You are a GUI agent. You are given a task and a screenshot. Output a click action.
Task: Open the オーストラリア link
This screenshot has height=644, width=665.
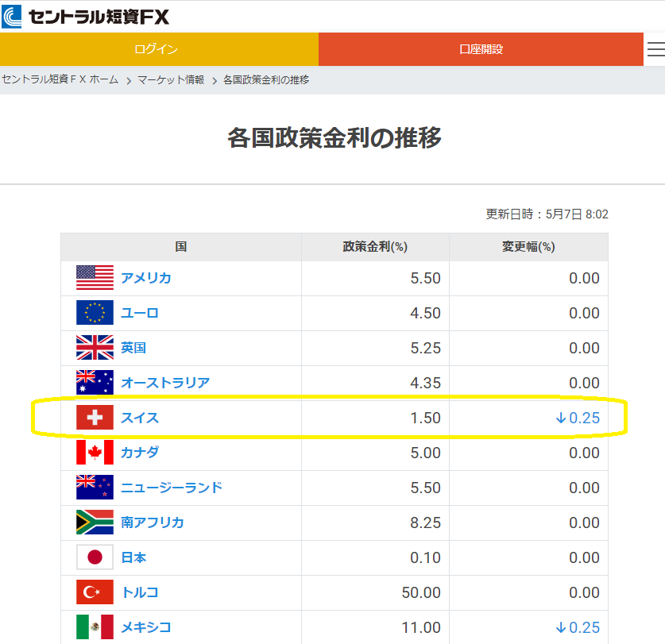click(x=165, y=383)
